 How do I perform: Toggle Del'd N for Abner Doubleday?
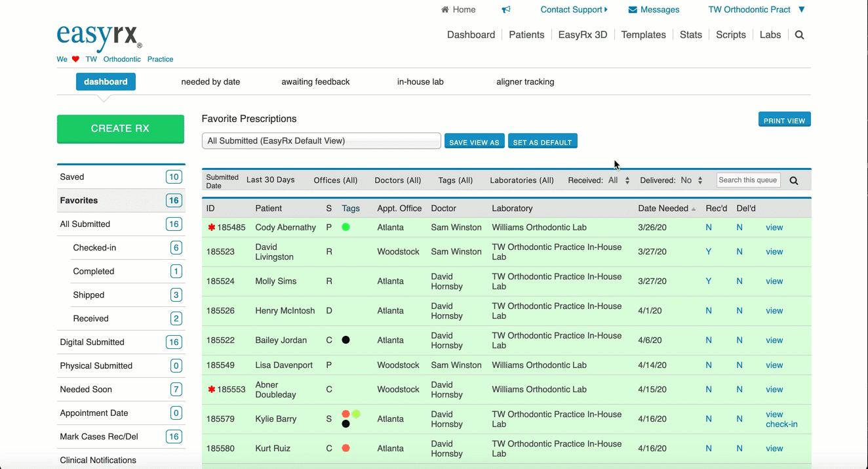tap(740, 390)
